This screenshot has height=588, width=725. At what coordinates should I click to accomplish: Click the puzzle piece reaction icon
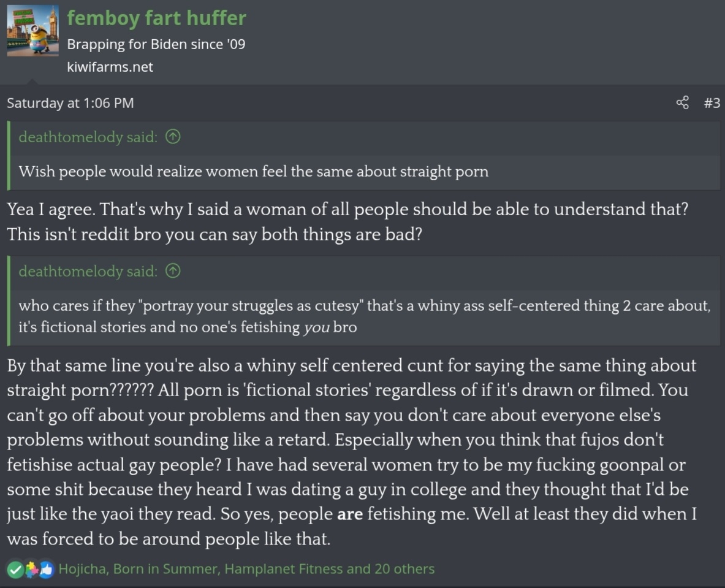pos(31,570)
